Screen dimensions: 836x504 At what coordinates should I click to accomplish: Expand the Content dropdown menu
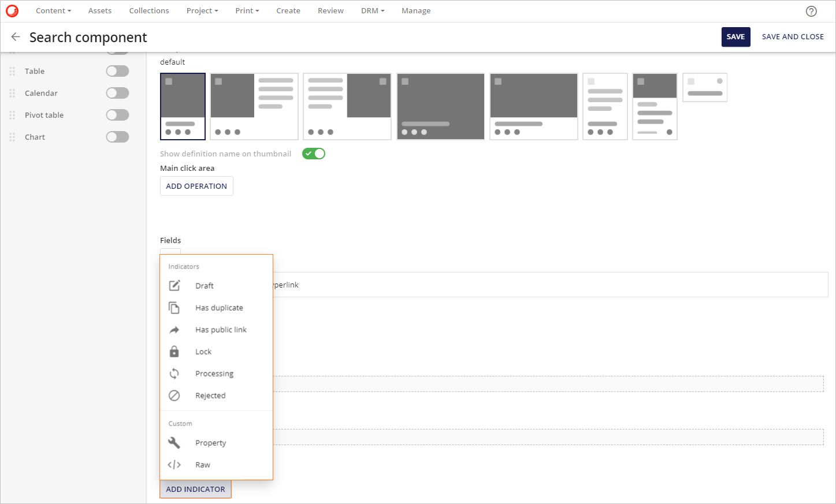[53, 11]
